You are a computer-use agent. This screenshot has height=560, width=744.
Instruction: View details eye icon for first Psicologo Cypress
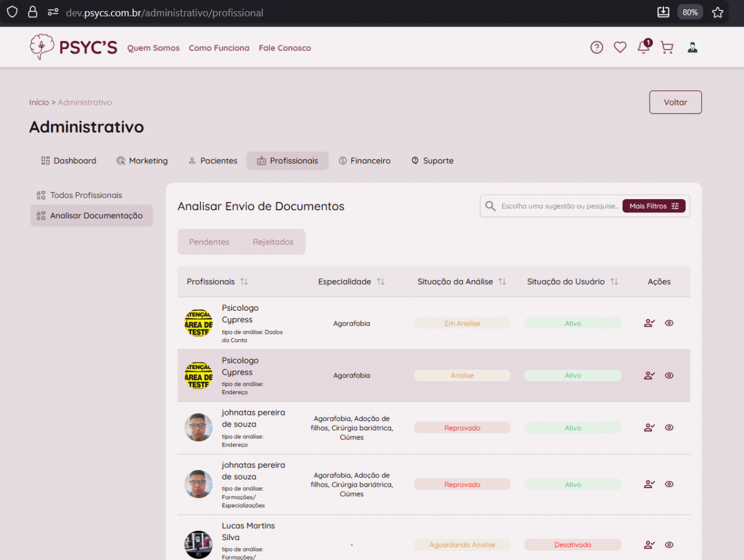669,323
